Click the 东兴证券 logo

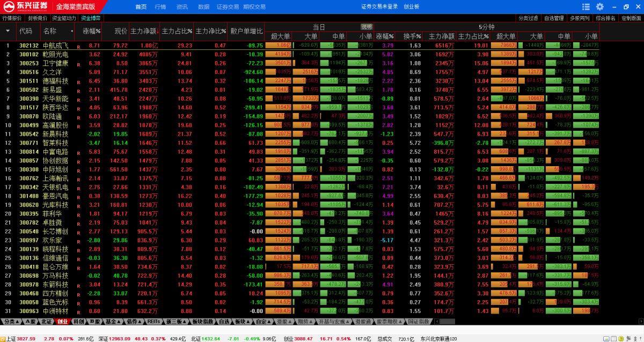click(x=25, y=6)
